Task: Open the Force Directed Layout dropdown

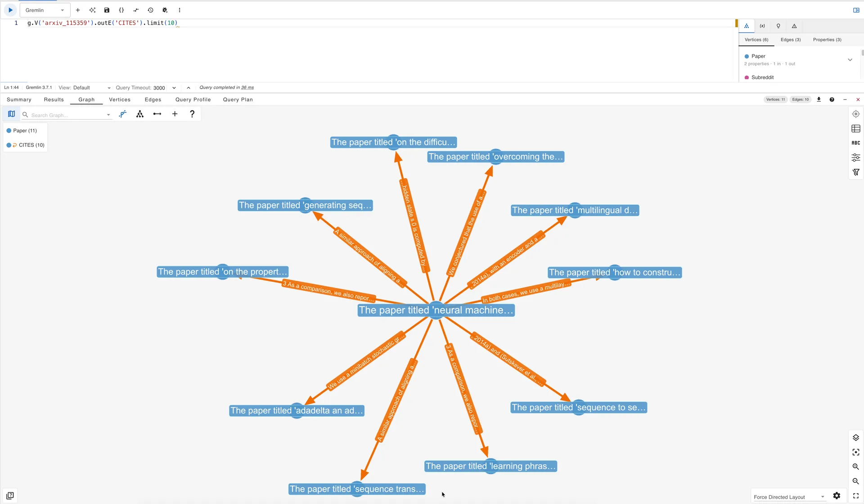Action: tap(789, 497)
